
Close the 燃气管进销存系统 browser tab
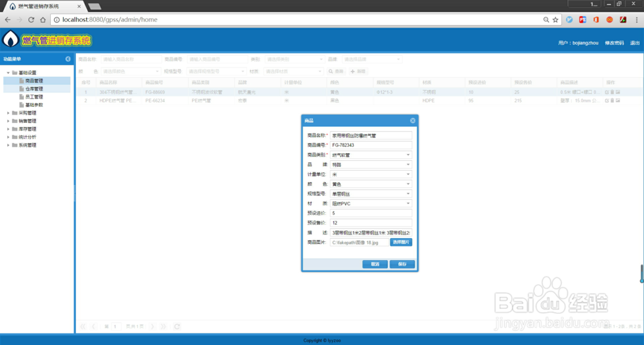coord(79,6)
